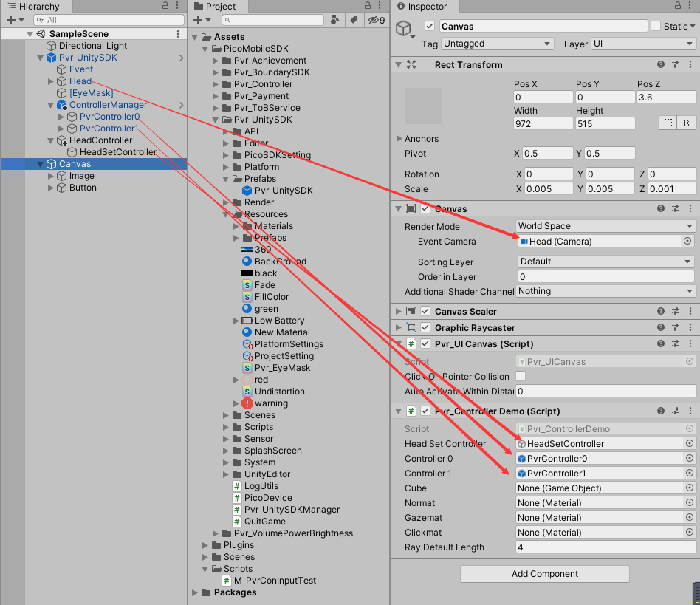Search by type in the Project panel

334,20
